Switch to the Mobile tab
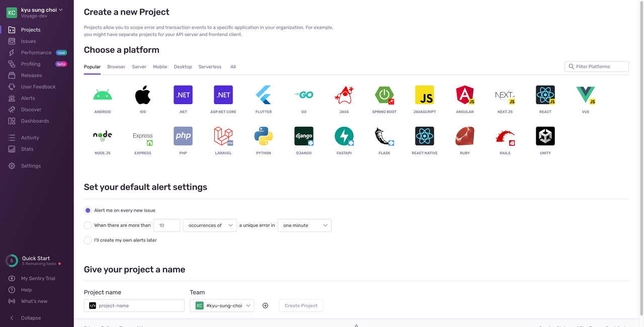644x327 pixels. tap(160, 67)
